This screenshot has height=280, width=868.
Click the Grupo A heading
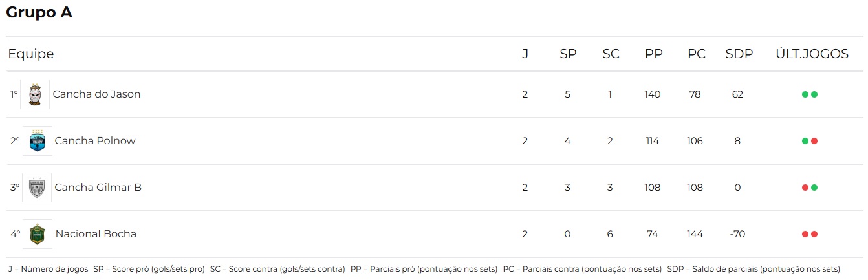(x=39, y=12)
